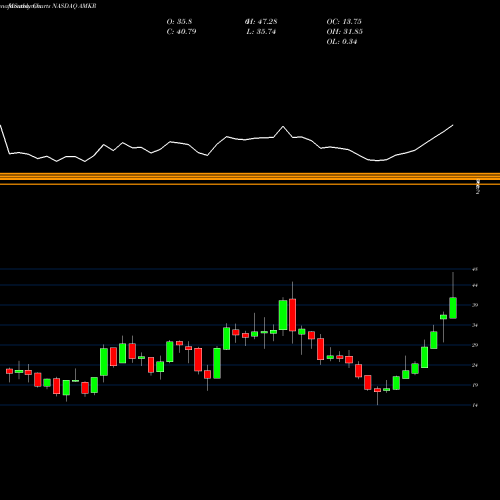Click the 19 price axis label

click(475, 385)
